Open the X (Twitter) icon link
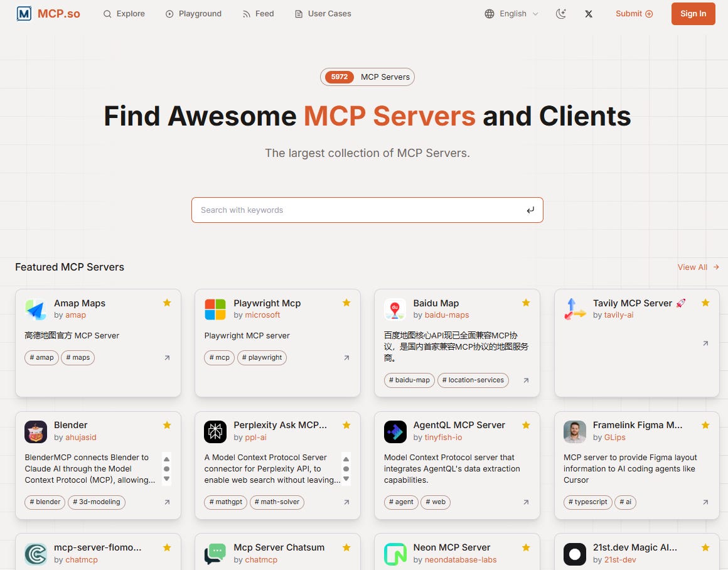This screenshot has width=728, height=570. click(589, 14)
